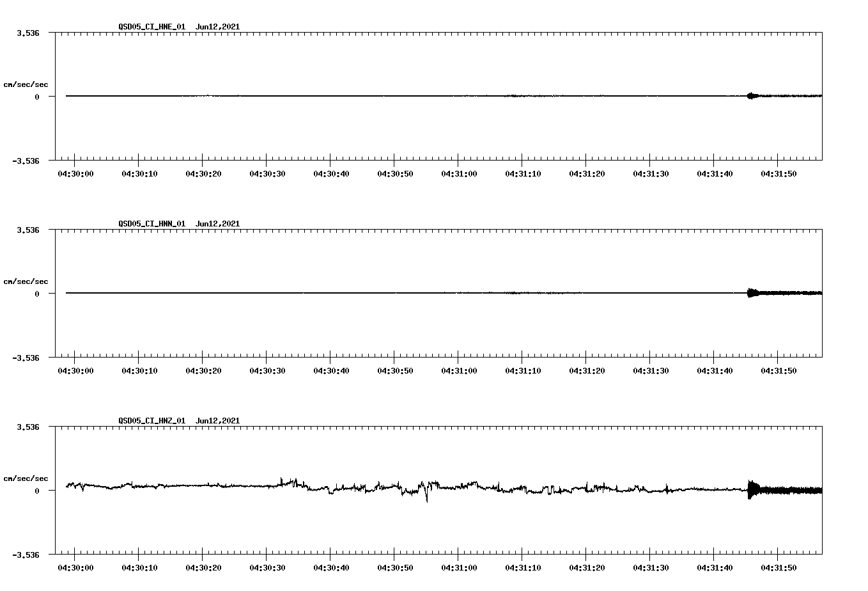868x591 pixels.
Task: Click the cm/sec/sec unit label on HNZ plot
Action: [x=26, y=478]
